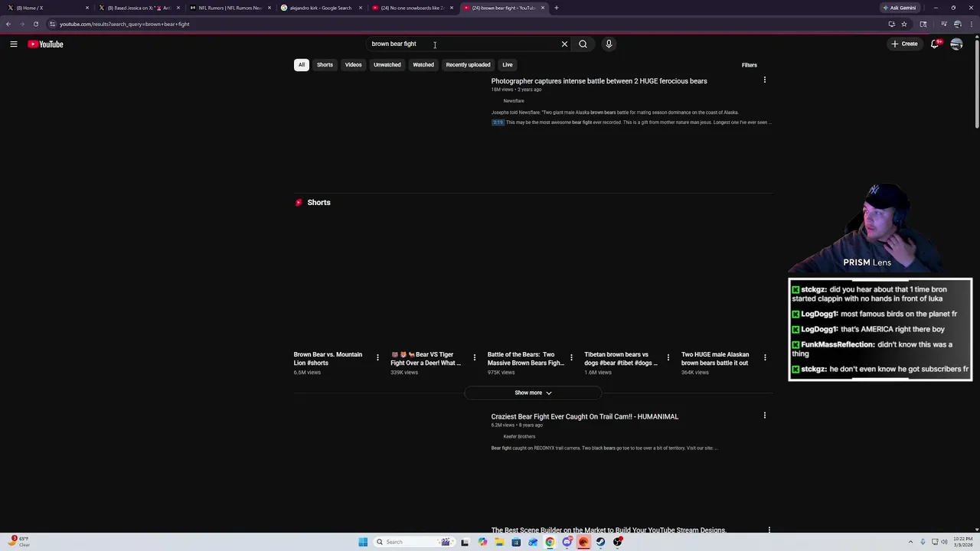The height and width of the screenshot is (551, 980).
Task: Bookmark this page with the star icon
Action: pos(904,24)
